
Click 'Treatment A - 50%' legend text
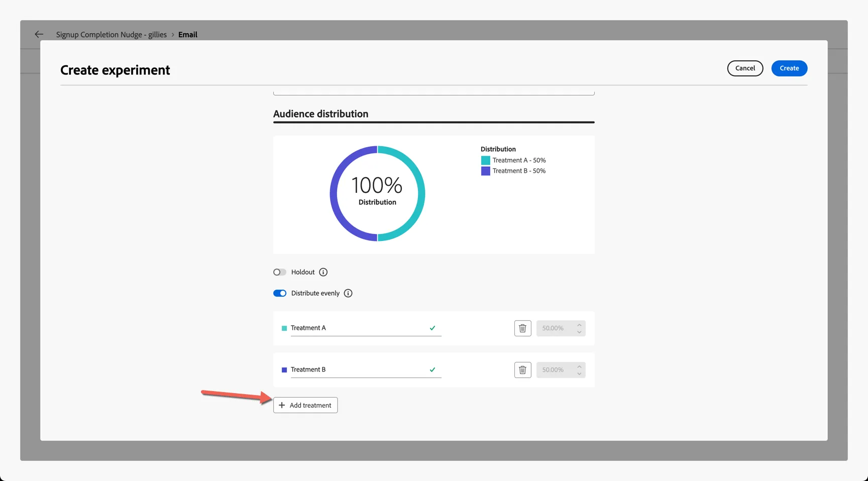(519, 160)
